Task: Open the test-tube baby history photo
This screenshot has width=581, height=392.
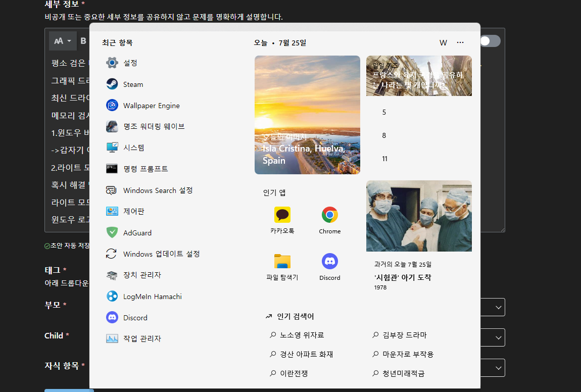Action: [x=419, y=216]
